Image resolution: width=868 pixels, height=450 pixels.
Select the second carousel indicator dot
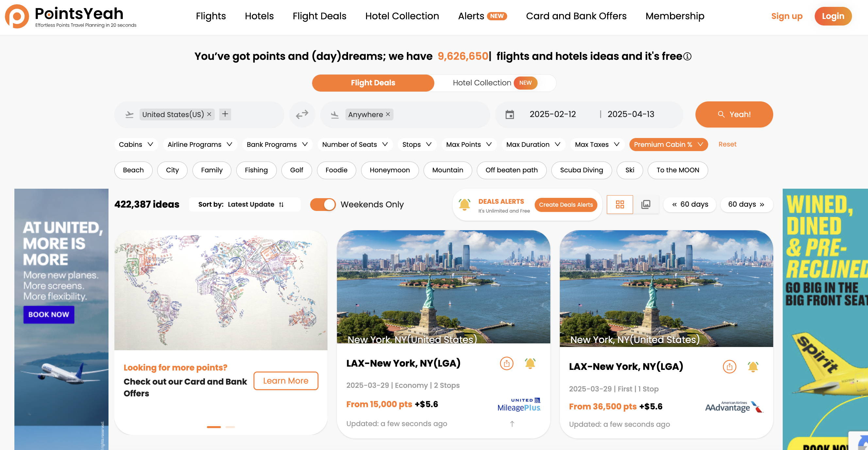[230, 427]
